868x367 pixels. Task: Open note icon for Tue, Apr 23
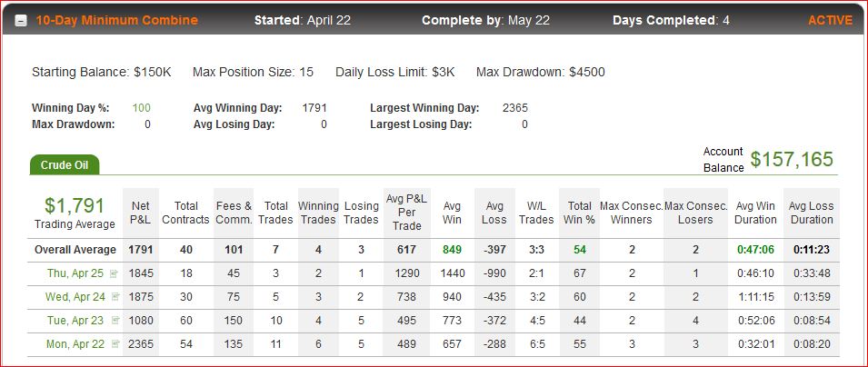pyautogui.click(x=115, y=320)
